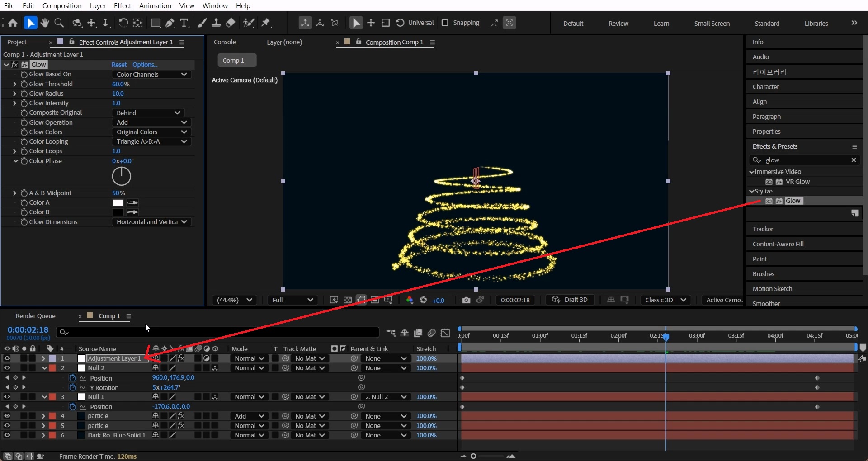
Task: Open the Animation menu
Action: [x=155, y=5]
